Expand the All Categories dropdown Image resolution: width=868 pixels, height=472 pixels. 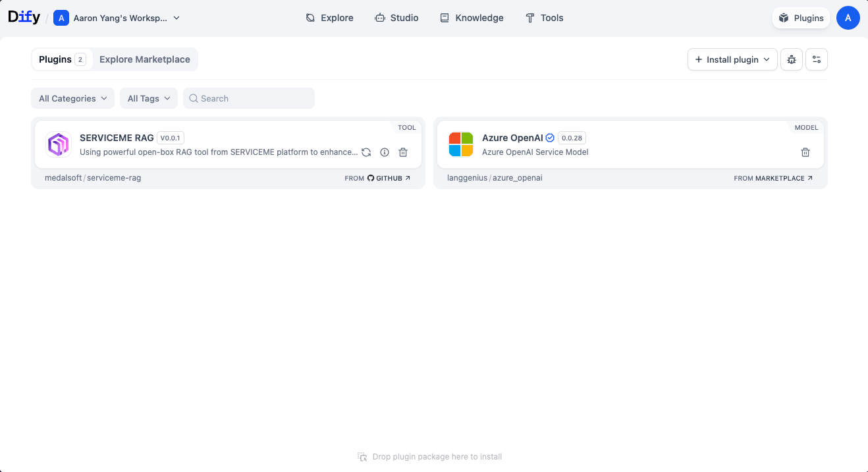tap(72, 98)
